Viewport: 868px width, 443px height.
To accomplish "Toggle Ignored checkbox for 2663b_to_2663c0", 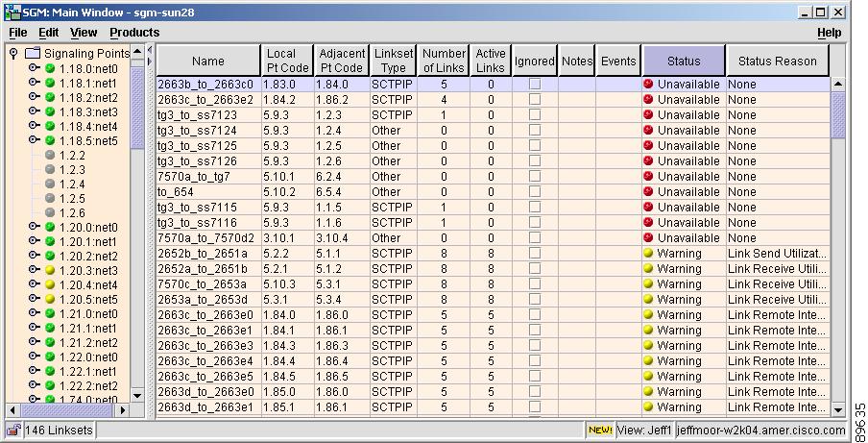I will click(x=535, y=85).
